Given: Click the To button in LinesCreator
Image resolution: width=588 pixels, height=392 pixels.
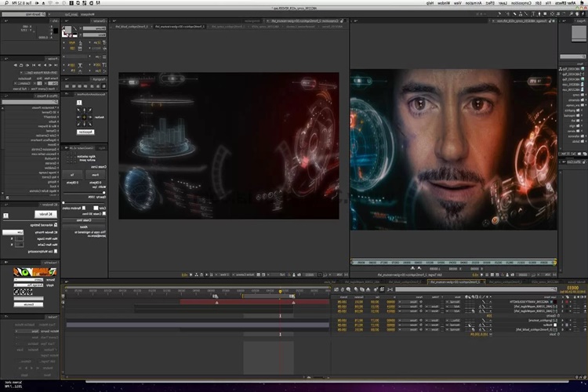Looking at the screenshot, I should [72, 175].
